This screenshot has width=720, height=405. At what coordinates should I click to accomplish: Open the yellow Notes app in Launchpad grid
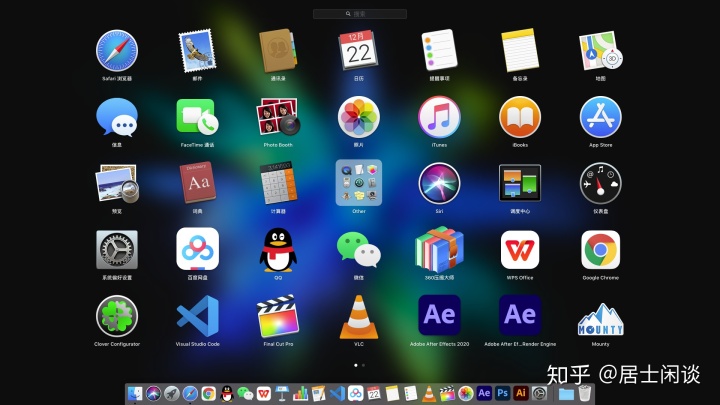[x=520, y=50]
